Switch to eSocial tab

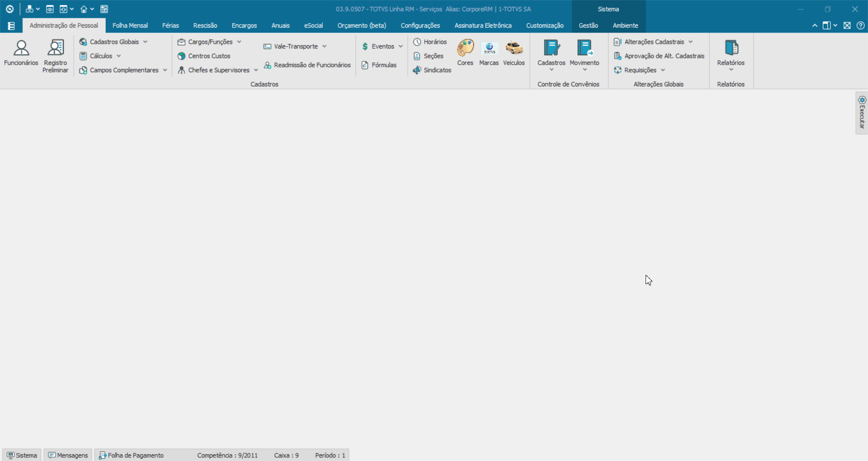313,26
